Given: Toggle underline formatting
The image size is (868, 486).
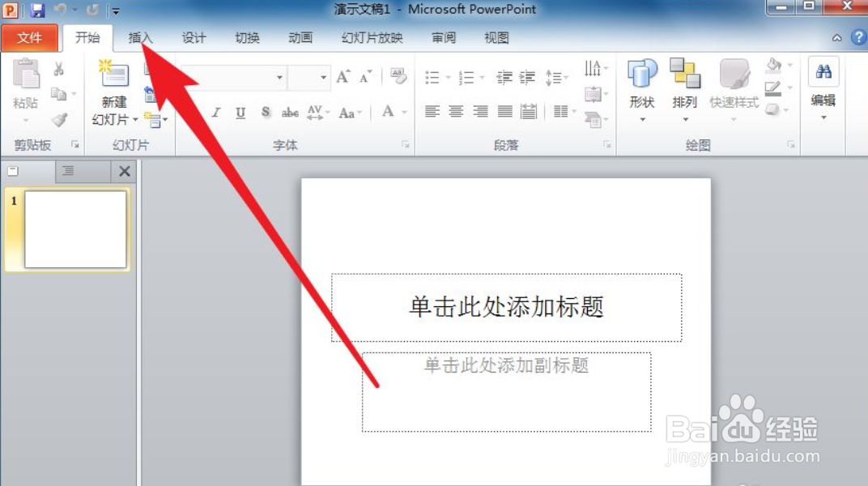Looking at the screenshot, I should pos(240,113).
